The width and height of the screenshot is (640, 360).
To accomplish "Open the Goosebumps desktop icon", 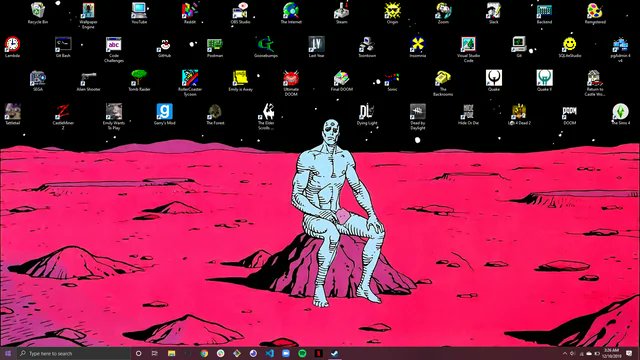I will click(x=266, y=47).
